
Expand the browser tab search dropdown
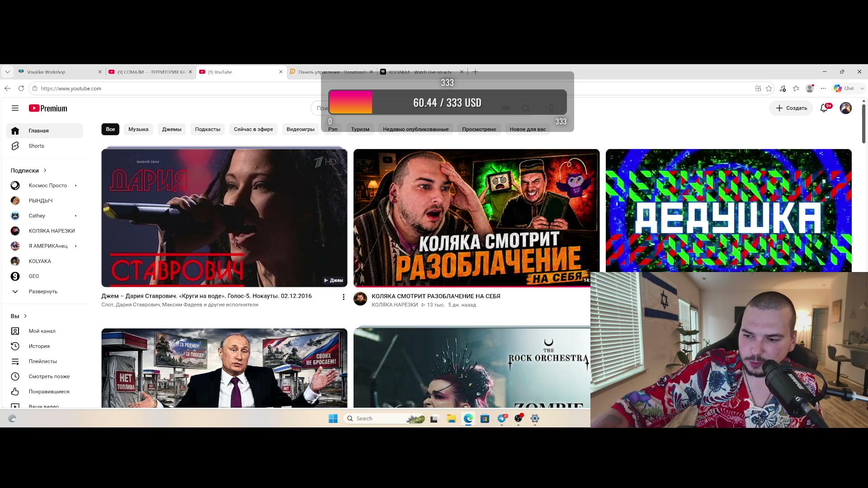(7, 72)
